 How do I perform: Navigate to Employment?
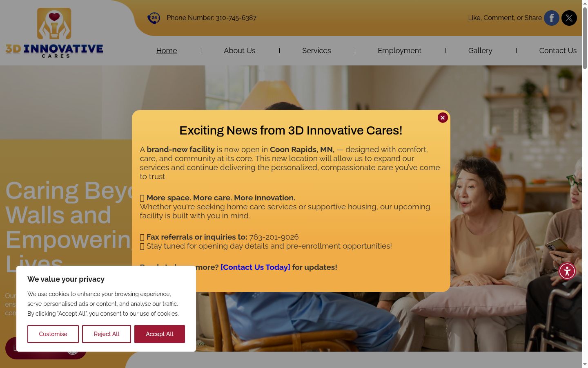[x=399, y=51]
